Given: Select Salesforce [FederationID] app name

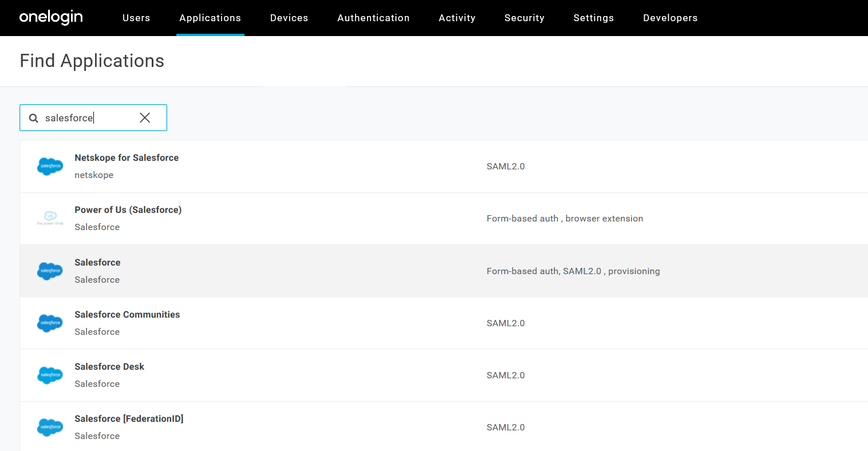Looking at the screenshot, I should pos(129,418).
